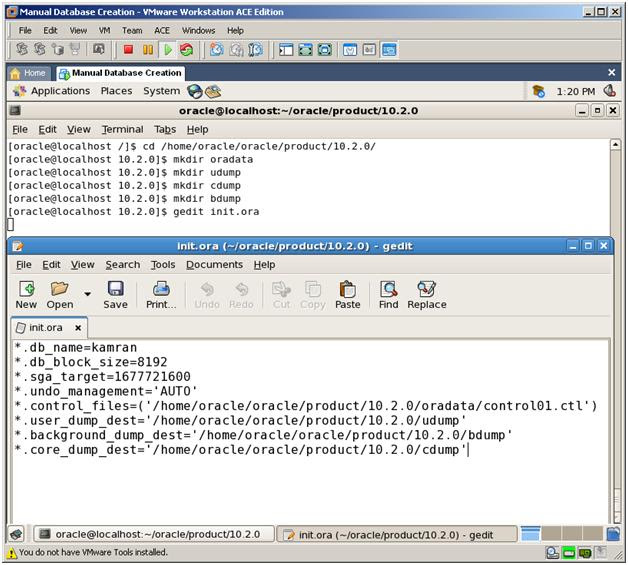The width and height of the screenshot is (628, 565).
Task: Select the init.ora document tab
Action: click(x=45, y=328)
